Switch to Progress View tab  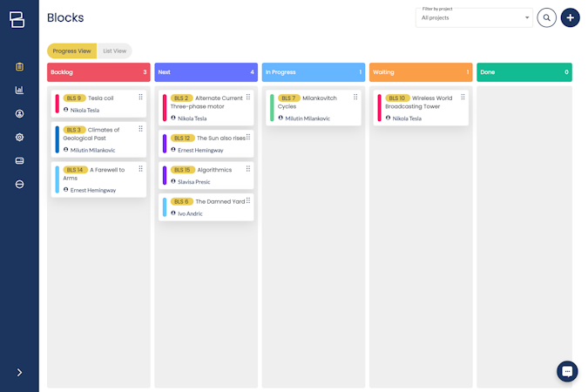coord(71,51)
